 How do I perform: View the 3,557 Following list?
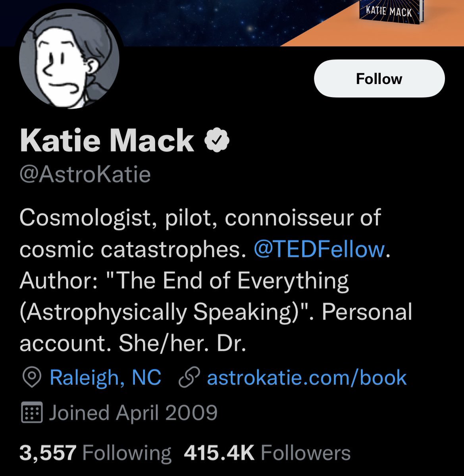pyautogui.click(x=95, y=453)
